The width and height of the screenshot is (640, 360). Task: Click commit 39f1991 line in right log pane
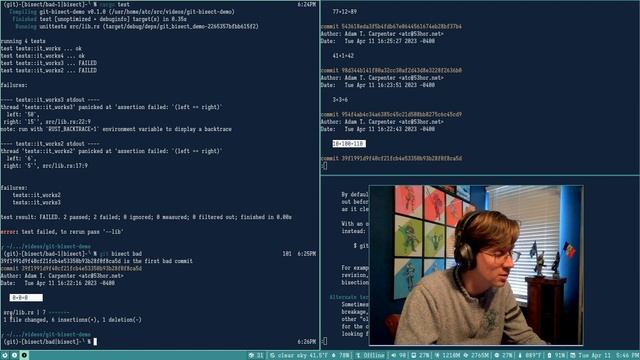point(391,158)
